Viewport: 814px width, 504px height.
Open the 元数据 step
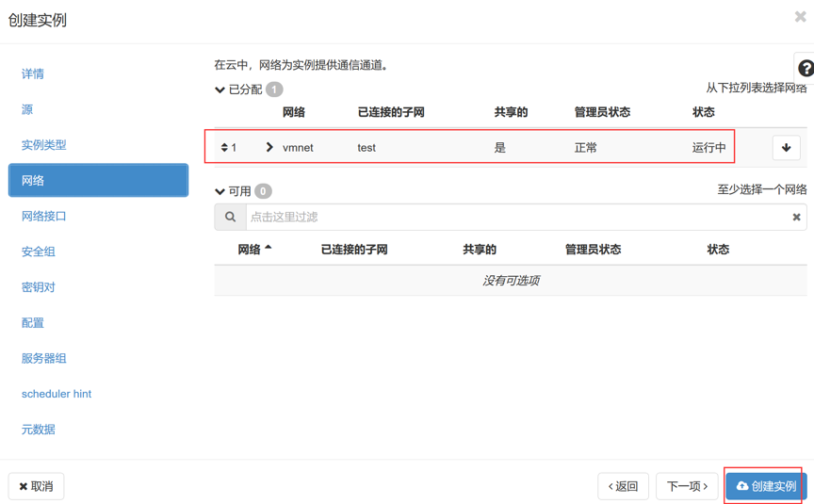point(38,430)
